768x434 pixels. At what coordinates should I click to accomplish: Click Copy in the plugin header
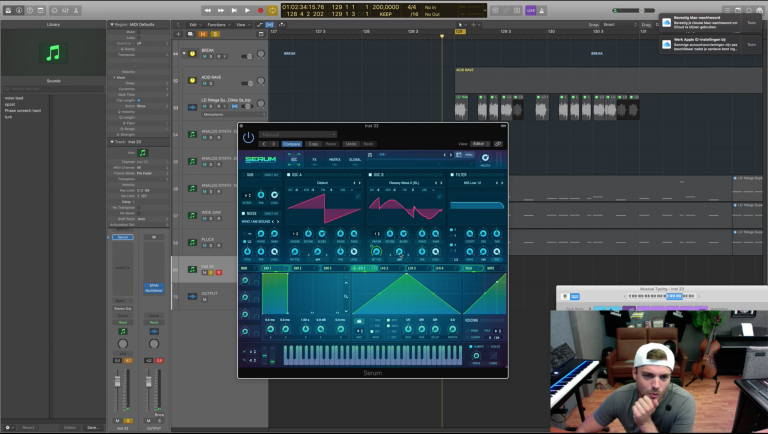pos(313,144)
